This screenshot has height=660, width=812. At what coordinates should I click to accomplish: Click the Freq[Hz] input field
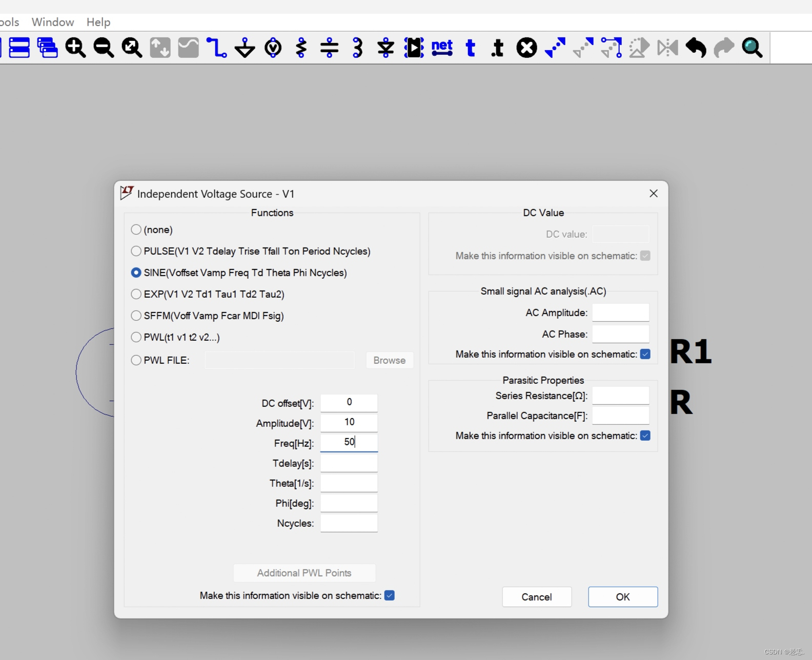coord(349,443)
